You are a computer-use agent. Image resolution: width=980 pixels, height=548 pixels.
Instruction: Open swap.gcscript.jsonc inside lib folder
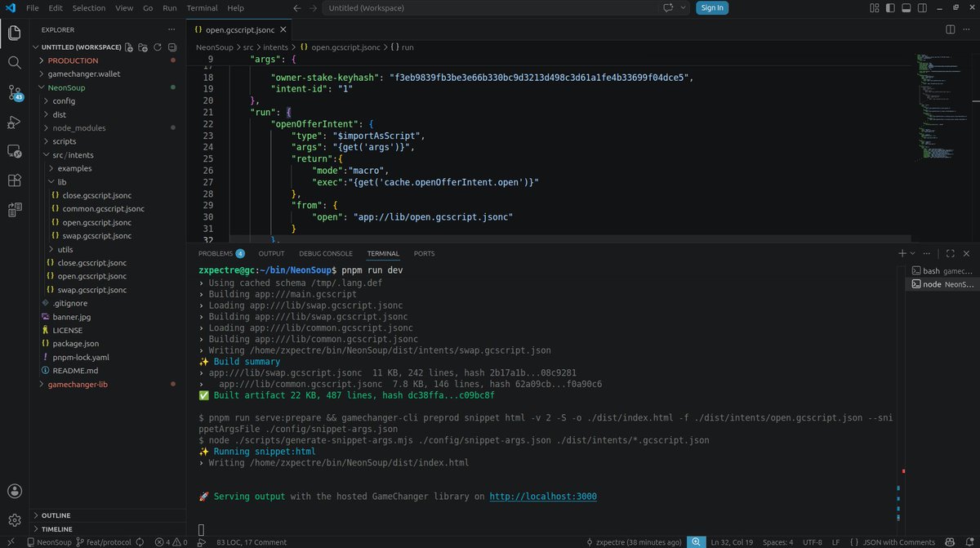[96, 236]
